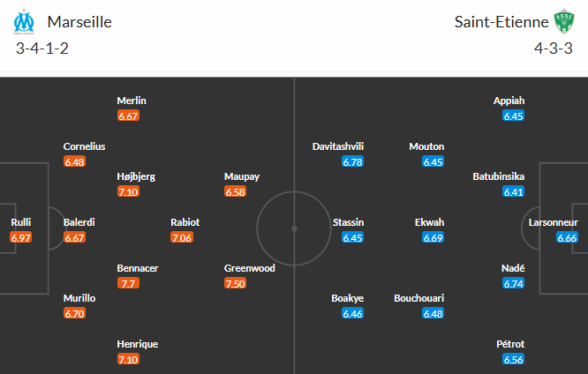Open player Rabiot's name
The image size is (588, 374).
(185, 222)
